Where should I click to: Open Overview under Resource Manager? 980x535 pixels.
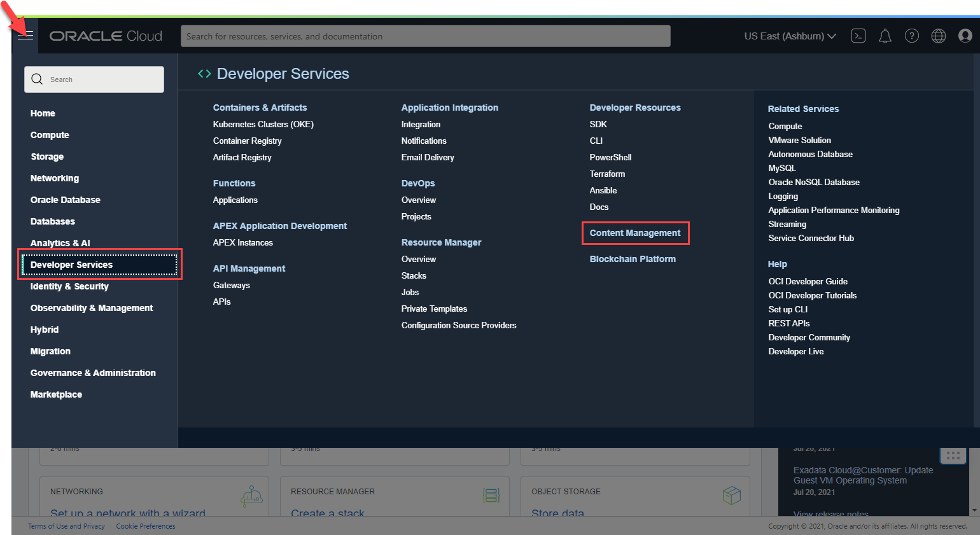click(x=419, y=260)
